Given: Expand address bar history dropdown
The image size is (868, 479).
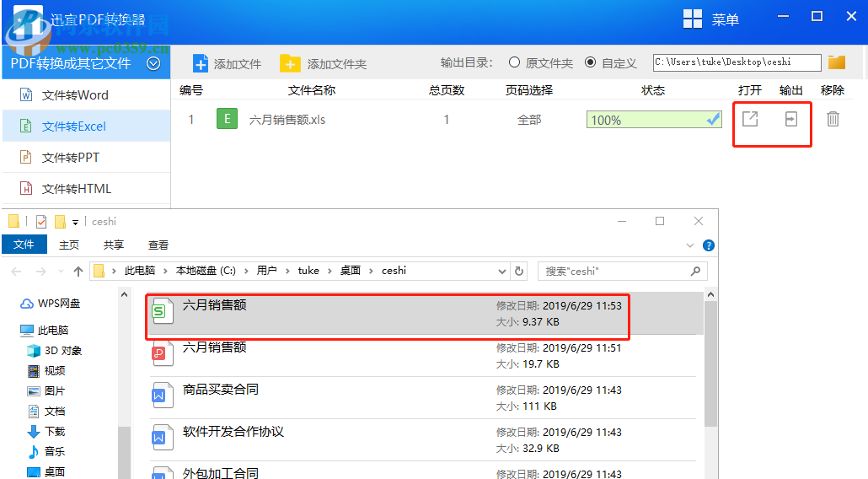Looking at the screenshot, I should (502, 272).
